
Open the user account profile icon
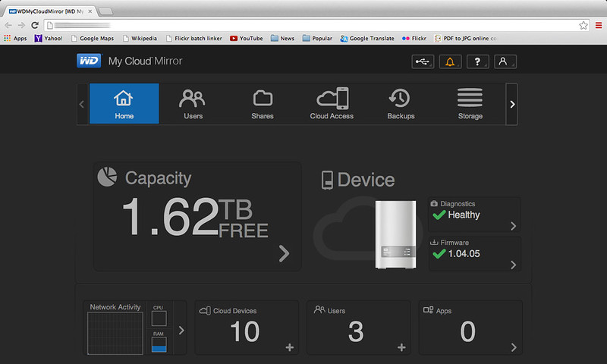504,62
